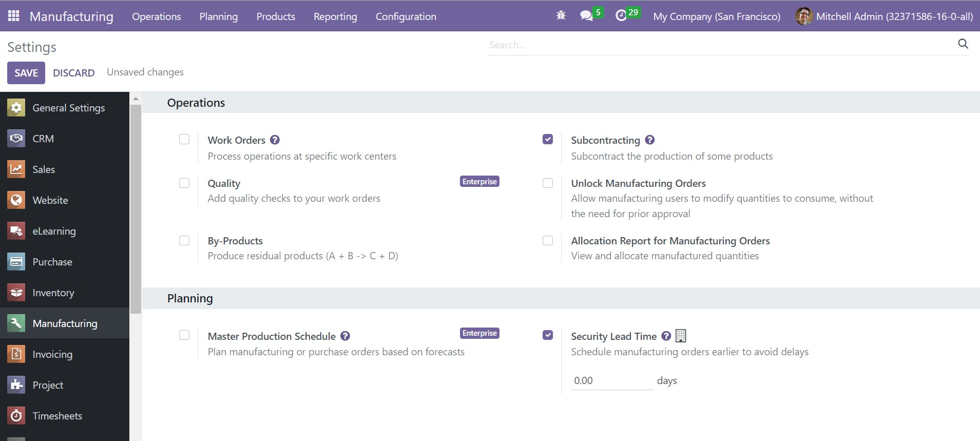Open the Operations menu
Image resolution: width=980 pixels, height=441 pixels.
pos(157,16)
